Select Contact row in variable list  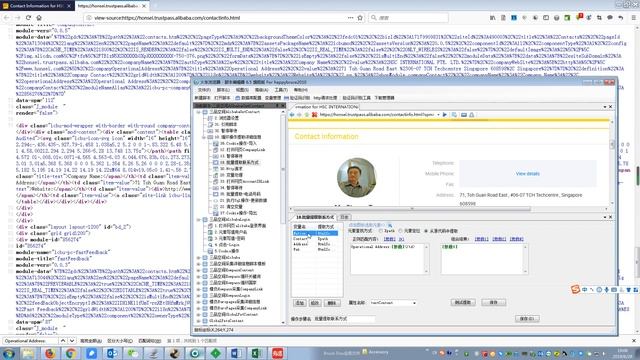pyautogui.click(x=316, y=238)
